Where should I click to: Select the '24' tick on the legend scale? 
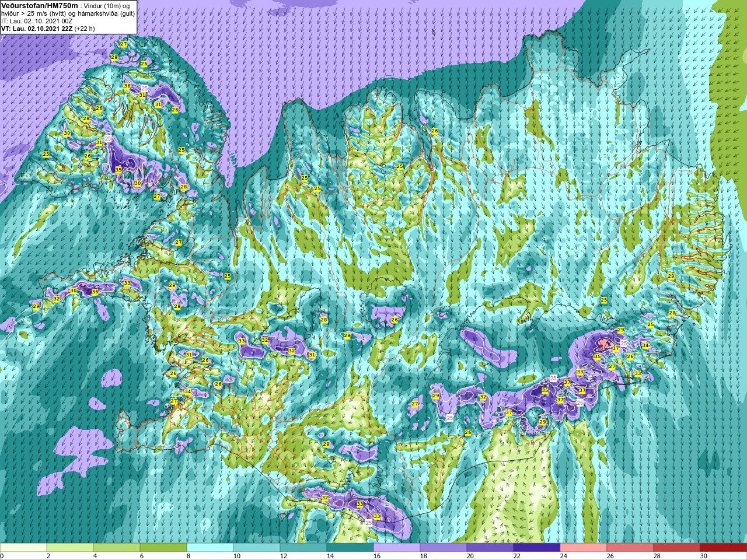click(563, 556)
